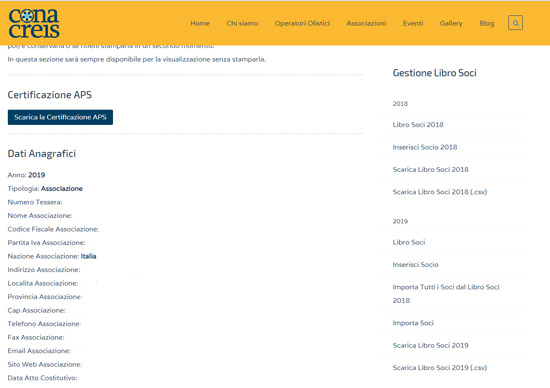Click the 2018 section label in sidebar
The image size is (550, 388).
400,104
